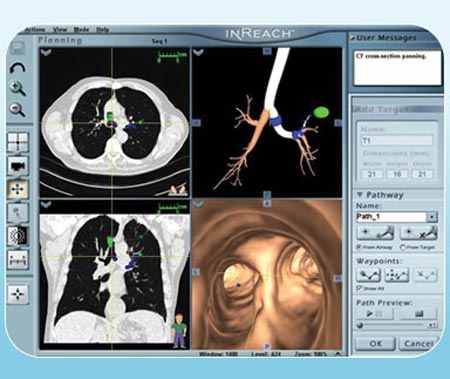The width and height of the screenshot is (450, 379).
Task: Click the Cancel button
Action: tap(419, 343)
